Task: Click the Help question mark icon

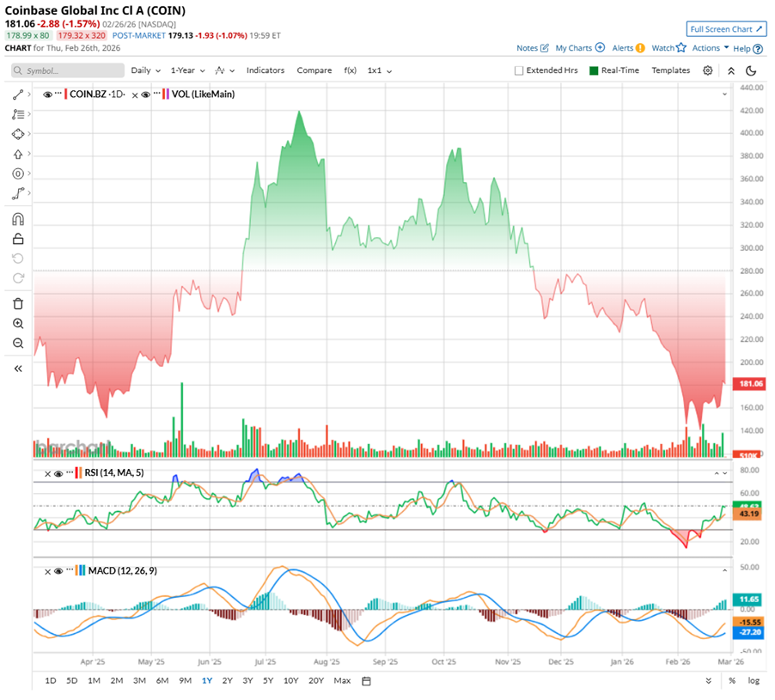Action: pos(758,49)
